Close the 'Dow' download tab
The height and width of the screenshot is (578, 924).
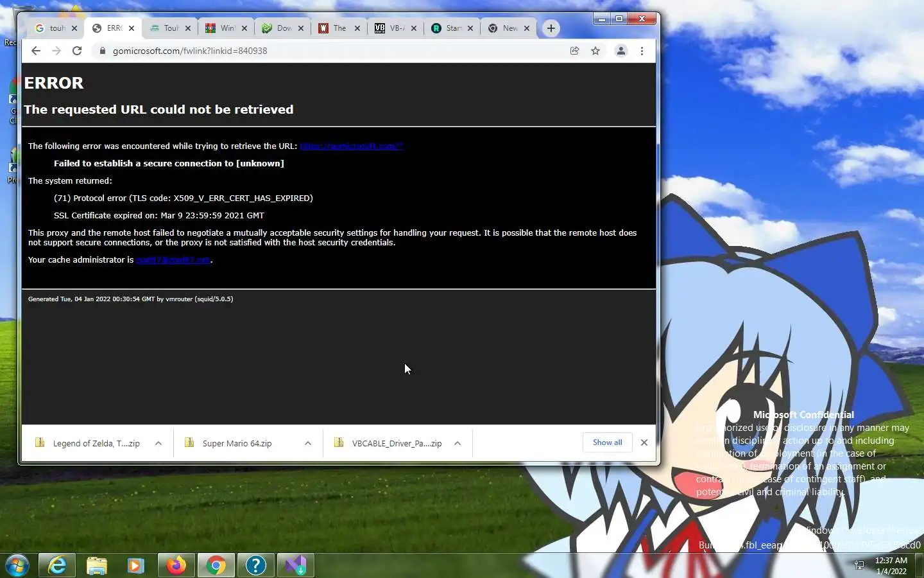click(301, 28)
